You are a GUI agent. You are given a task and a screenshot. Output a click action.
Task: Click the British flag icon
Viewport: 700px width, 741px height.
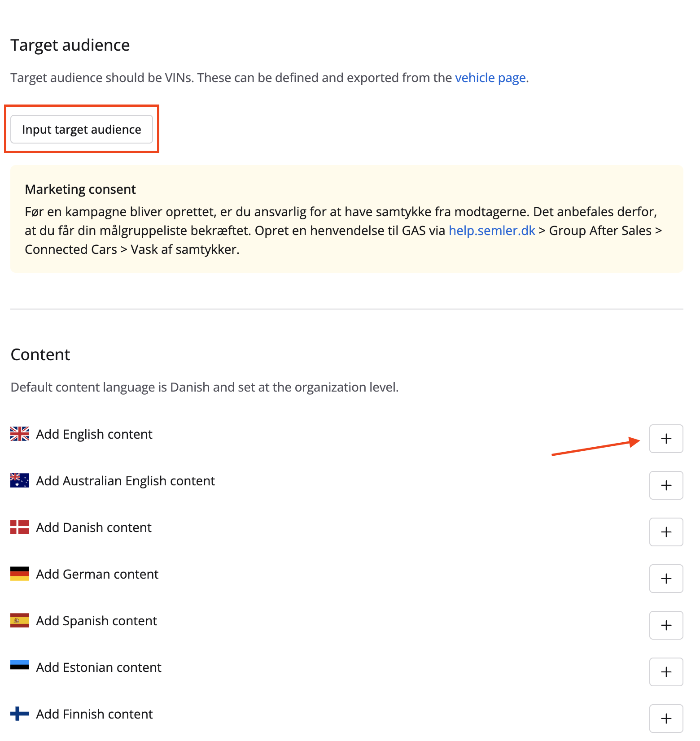[19, 434]
